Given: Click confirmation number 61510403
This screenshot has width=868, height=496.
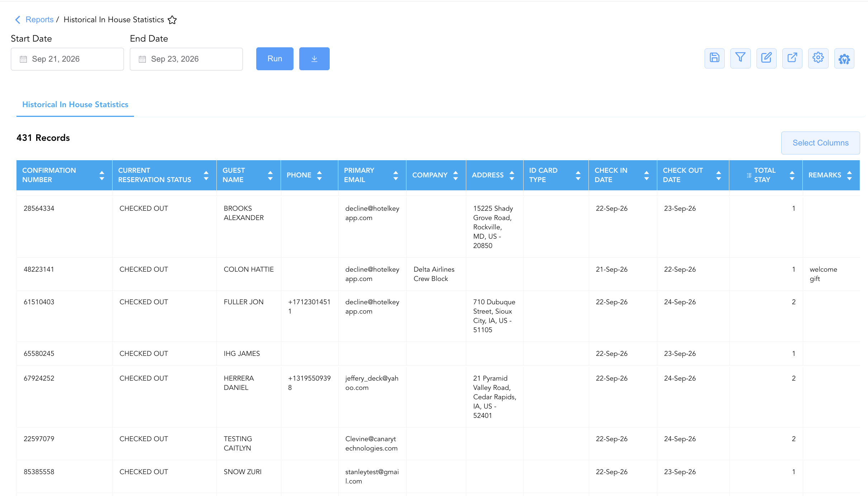Looking at the screenshot, I should (39, 302).
